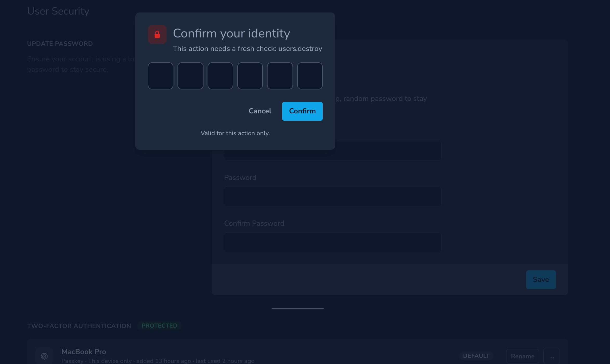Cancel the identity confirmation dialog

pyautogui.click(x=260, y=111)
